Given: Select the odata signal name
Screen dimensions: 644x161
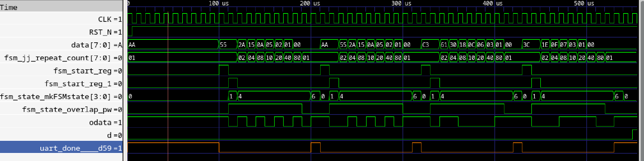Looking at the screenshot, I should tap(105, 122).
